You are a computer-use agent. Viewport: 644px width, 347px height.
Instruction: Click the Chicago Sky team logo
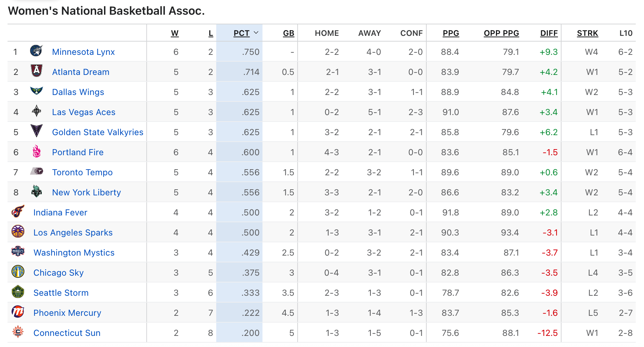18,272
